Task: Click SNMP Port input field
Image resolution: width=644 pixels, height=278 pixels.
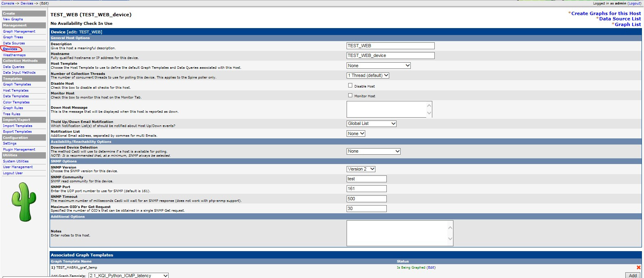Action: [x=366, y=188]
